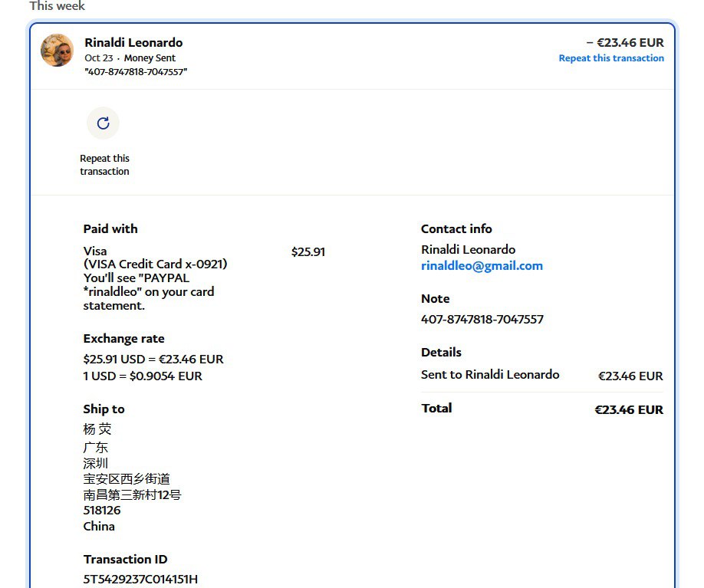704x588 pixels.
Task: Click the 1 USD exchange rate line
Action: click(x=143, y=376)
